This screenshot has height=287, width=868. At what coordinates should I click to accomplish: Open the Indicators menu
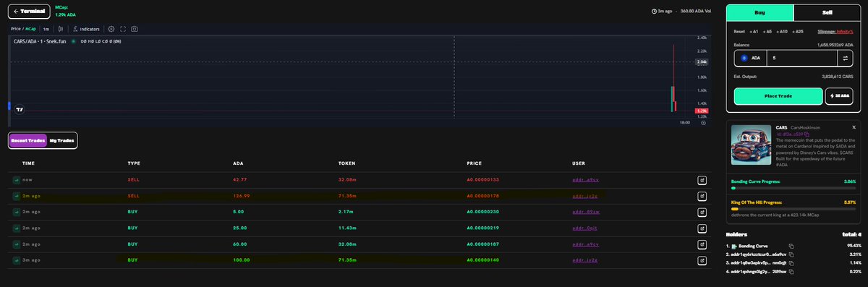86,29
